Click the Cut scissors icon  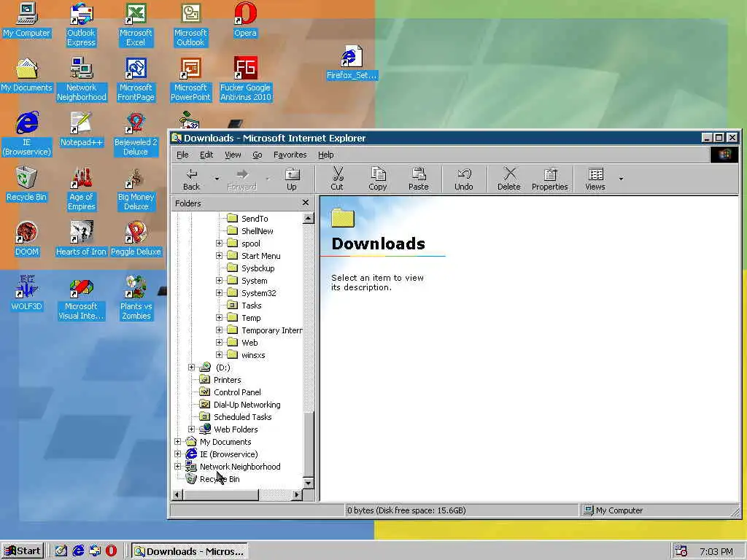pyautogui.click(x=337, y=179)
